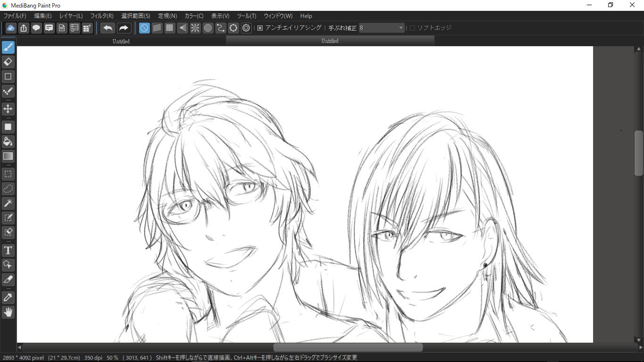Open snap settings gear

coord(246,28)
